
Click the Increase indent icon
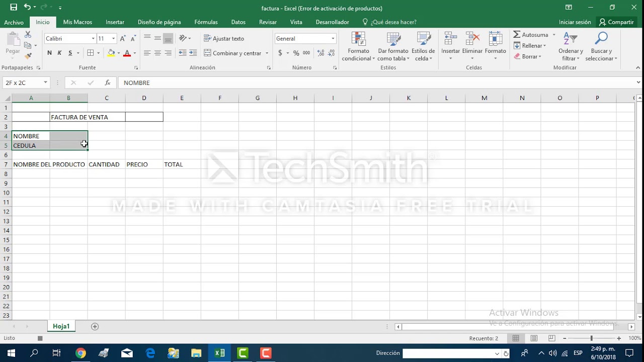click(193, 53)
